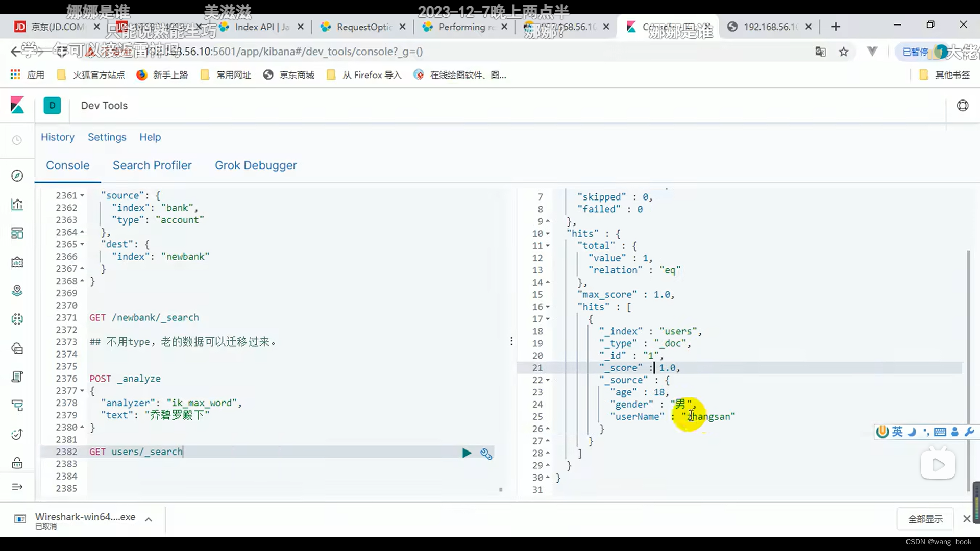Screen dimensions: 980x551
Task: Click the help lifebuoy icon top right
Action: (963, 106)
